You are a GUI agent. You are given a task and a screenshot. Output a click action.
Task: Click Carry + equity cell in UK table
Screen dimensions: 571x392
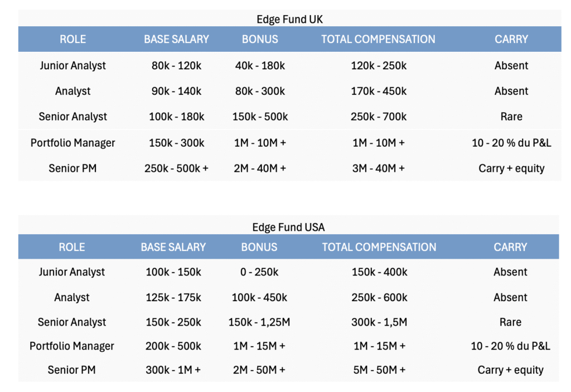[511, 168]
